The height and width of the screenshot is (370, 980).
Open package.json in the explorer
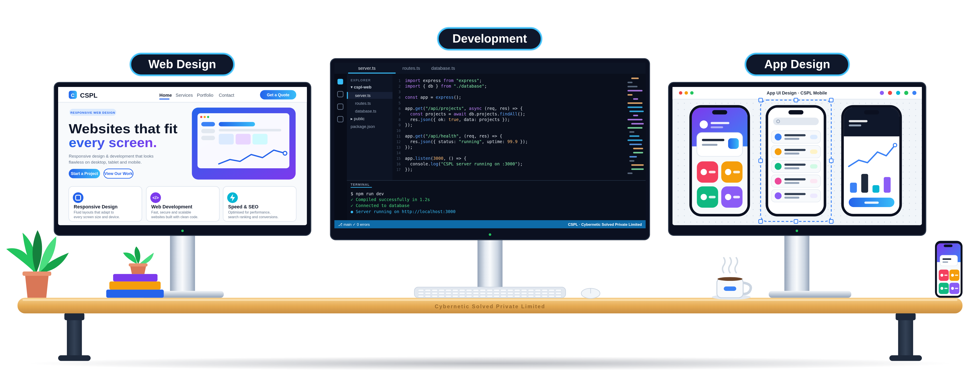pos(362,127)
